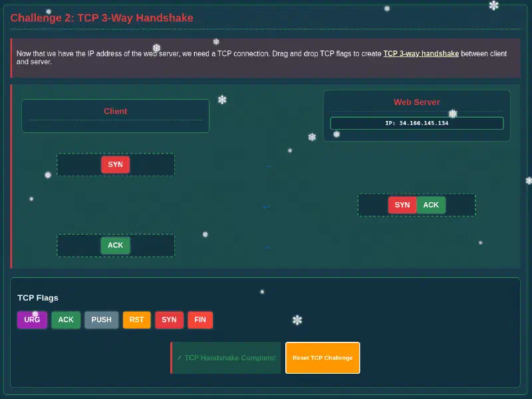532x399 pixels.
Task: Click the SYN flag in the client's first slot
Action: click(x=115, y=164)
